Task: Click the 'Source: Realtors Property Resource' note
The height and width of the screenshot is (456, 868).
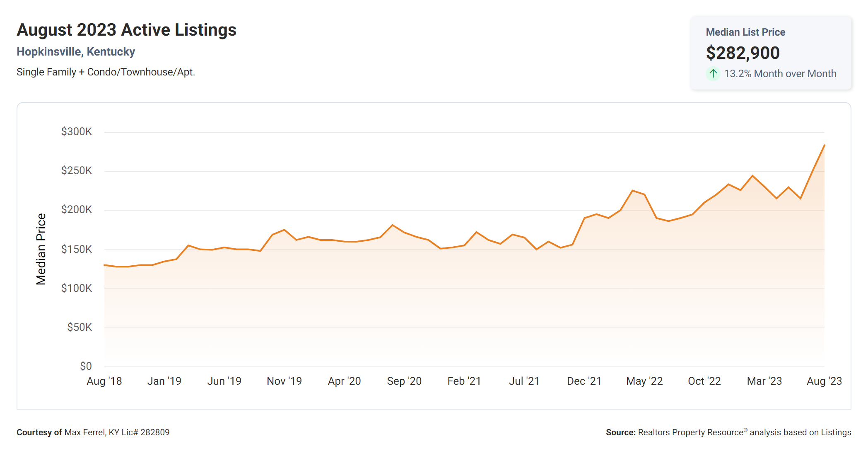Action: (728, 432)
